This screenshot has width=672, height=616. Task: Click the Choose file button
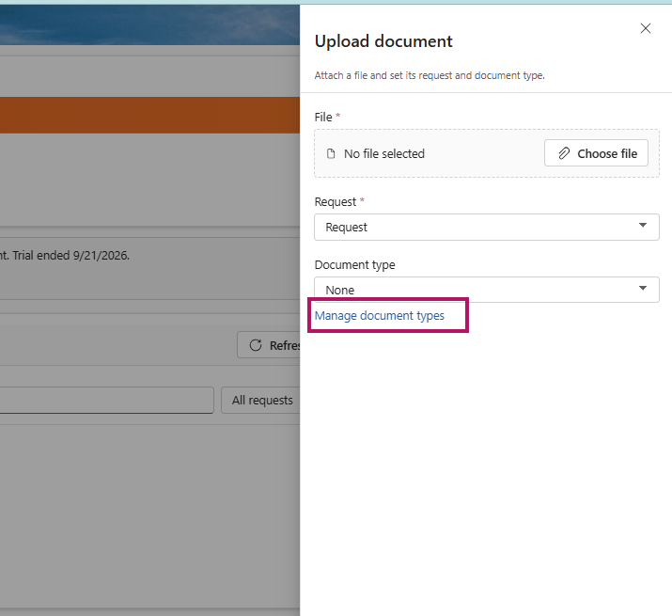[596, 153]
